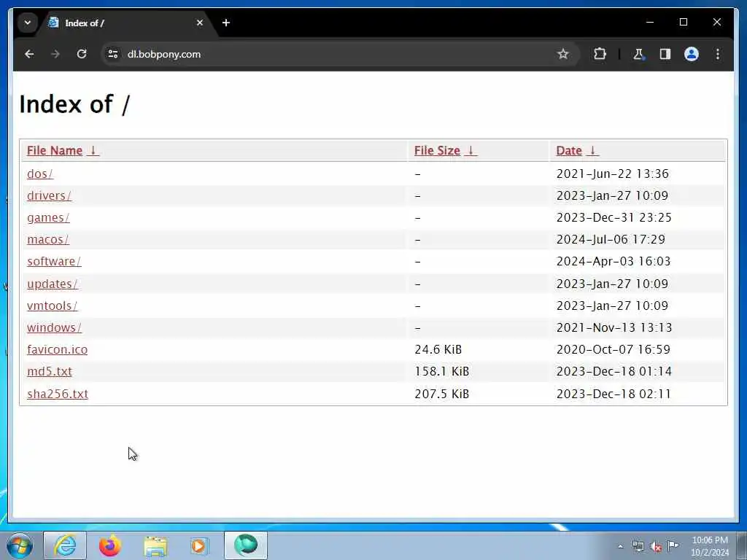This screenshot has width=747, height=560.
Task: Reload the current page
Action: pos(82,54)
